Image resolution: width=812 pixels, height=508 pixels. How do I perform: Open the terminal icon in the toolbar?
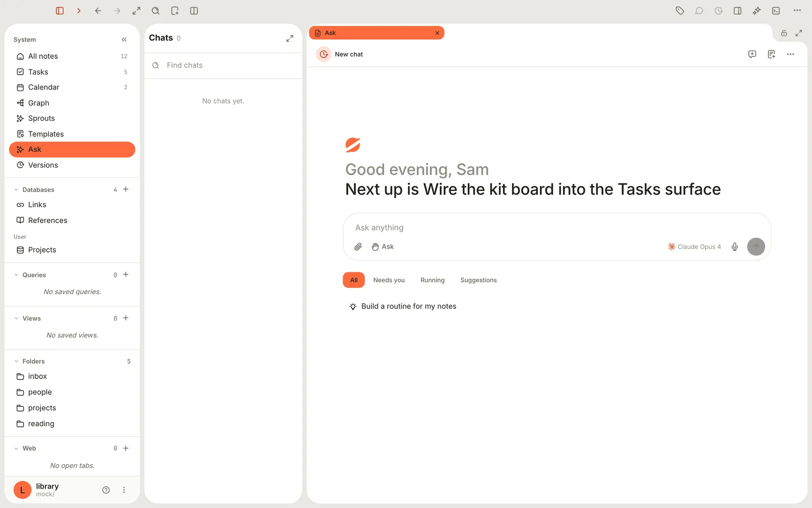click(776, 11)
